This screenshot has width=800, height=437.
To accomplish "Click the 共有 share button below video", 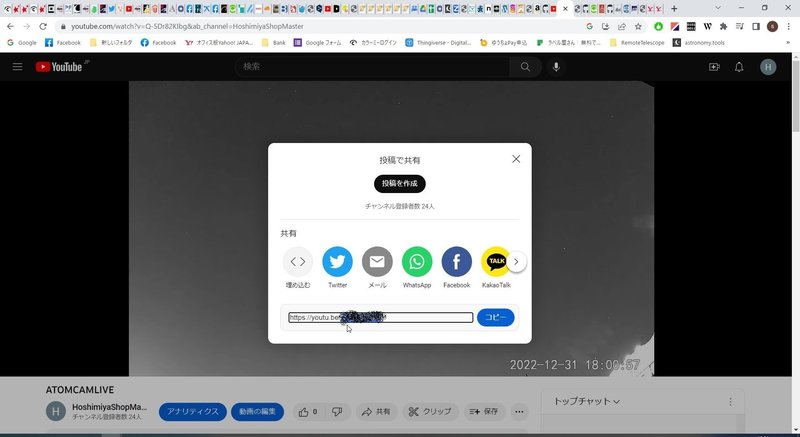I will coord(377,412).
